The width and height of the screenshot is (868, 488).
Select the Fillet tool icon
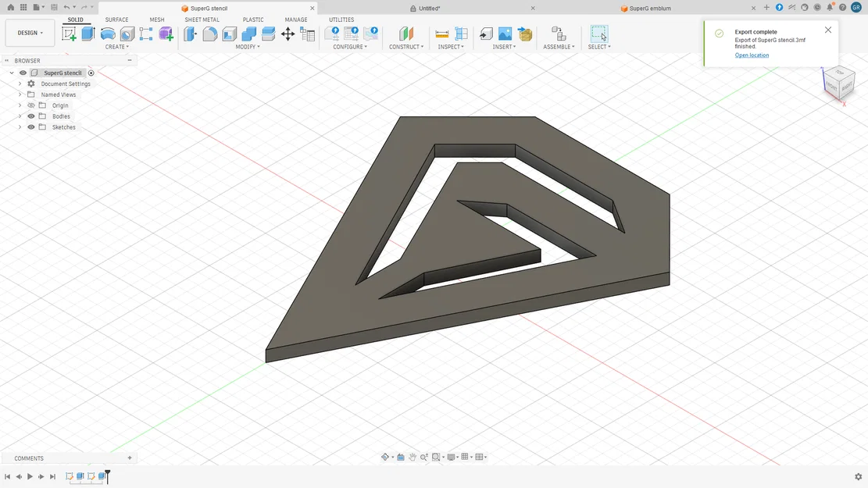(x=210, y=34)
